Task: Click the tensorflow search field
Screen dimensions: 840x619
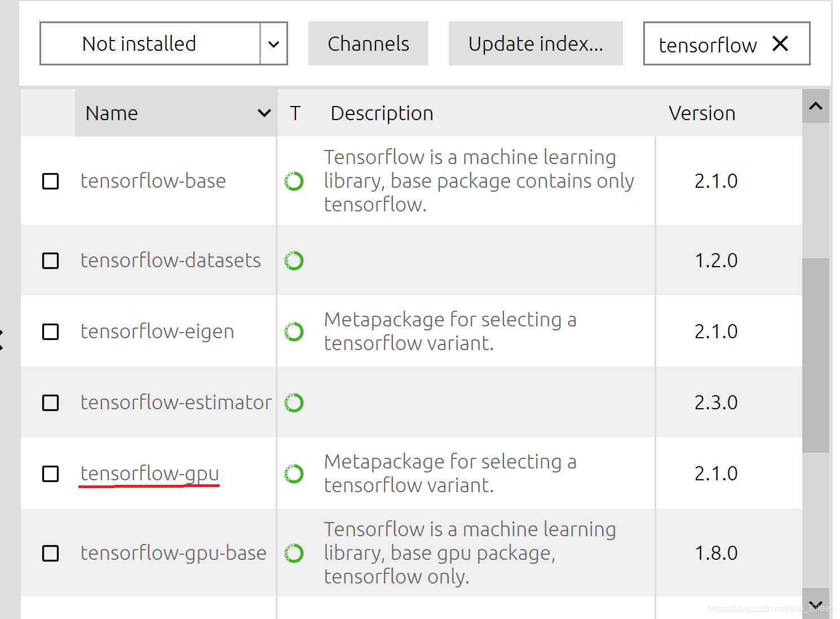Action: click(727, 43)
